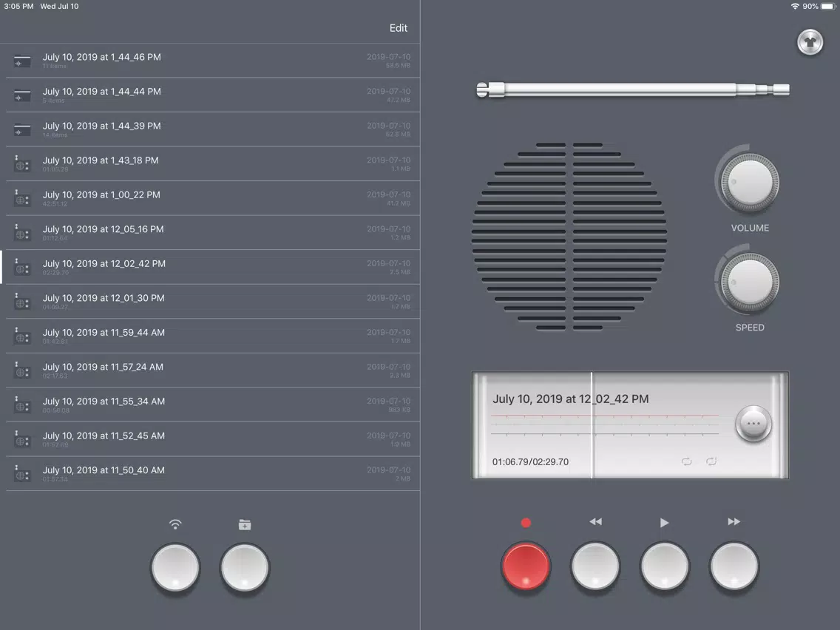Click folder icon of 1_44_44 PM row
Viewport: 840px width, 630px height.
22,96
